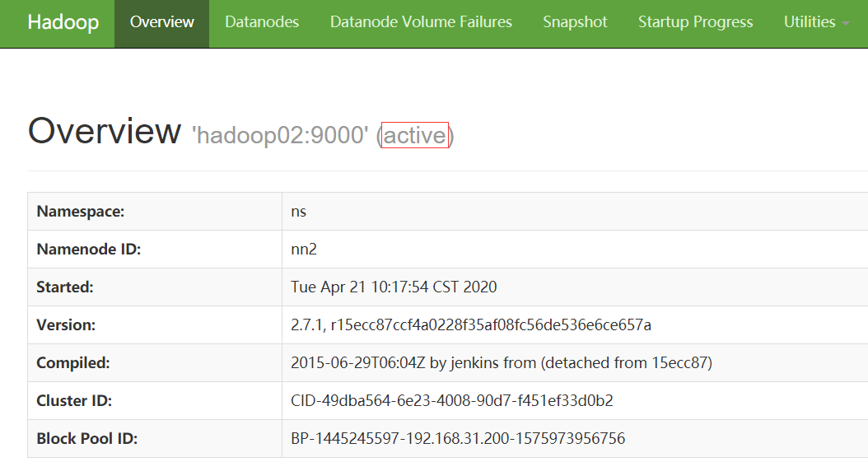Click the Namenode ID value nn2
Image resolution: width=868 pixels, height=476 pixels.
click(304, 250)
